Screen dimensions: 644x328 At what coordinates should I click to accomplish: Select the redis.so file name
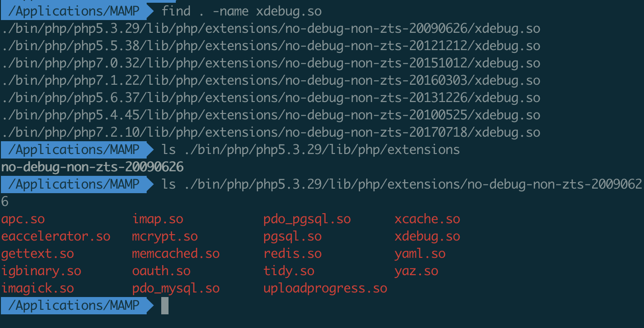[292, 254]
